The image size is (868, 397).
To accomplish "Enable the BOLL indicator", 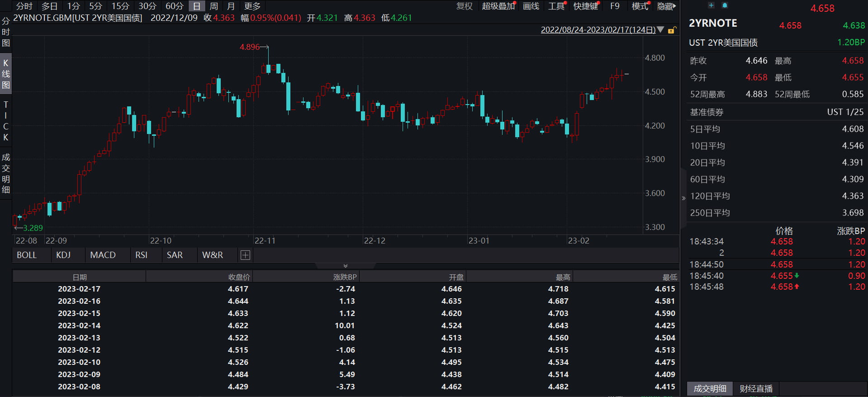I will [x=27, y=255].
